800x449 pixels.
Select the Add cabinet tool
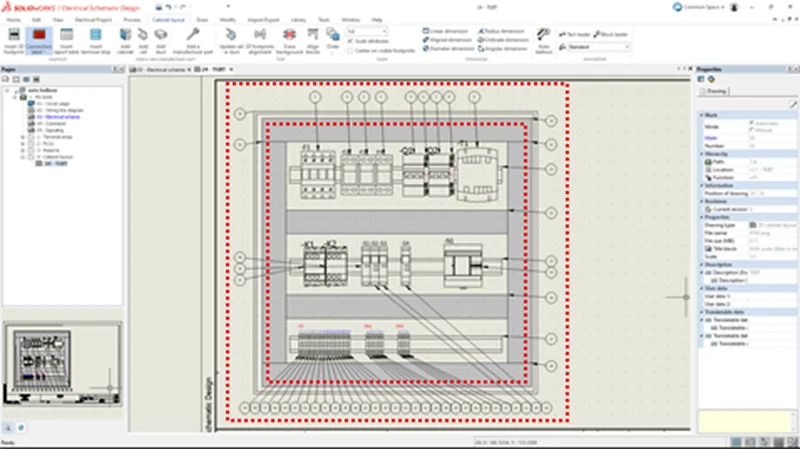click(x=126, y=36)
